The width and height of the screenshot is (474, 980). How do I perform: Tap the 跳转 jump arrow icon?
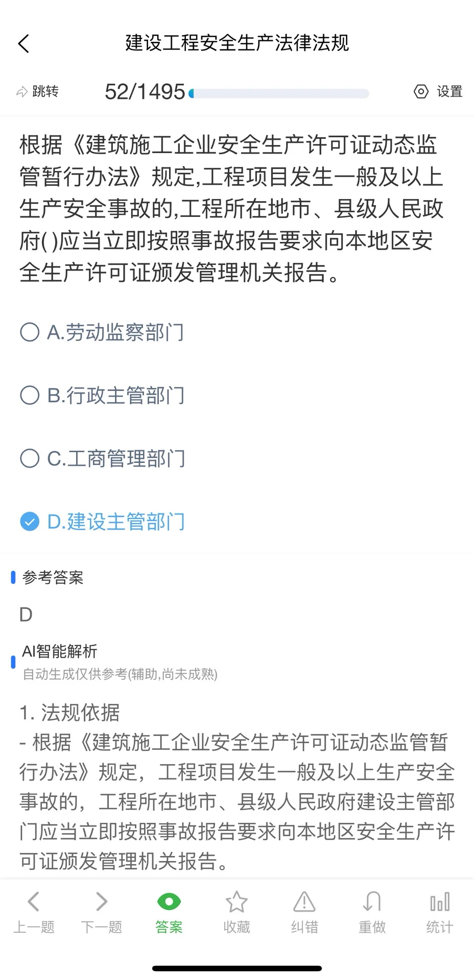(22, 92)
